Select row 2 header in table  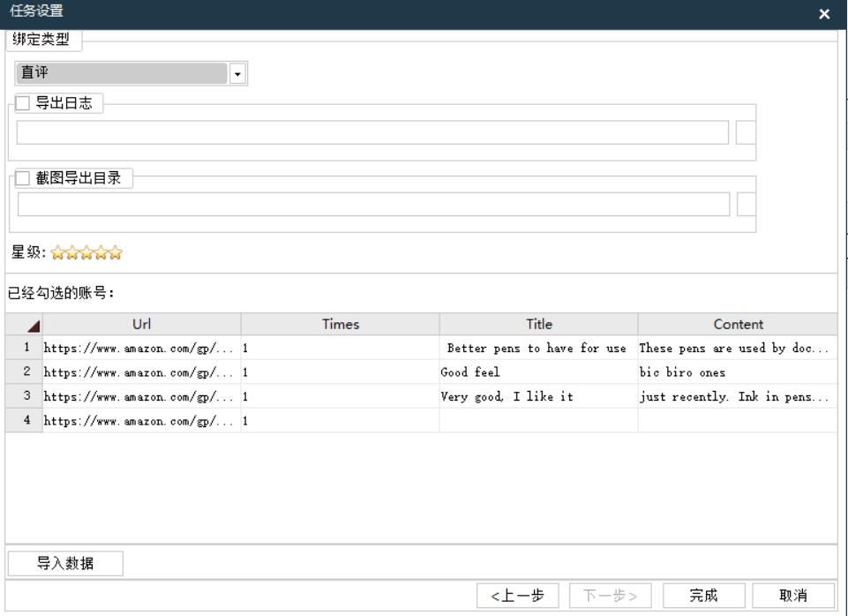pyautogui.click(x=24, y=372)
